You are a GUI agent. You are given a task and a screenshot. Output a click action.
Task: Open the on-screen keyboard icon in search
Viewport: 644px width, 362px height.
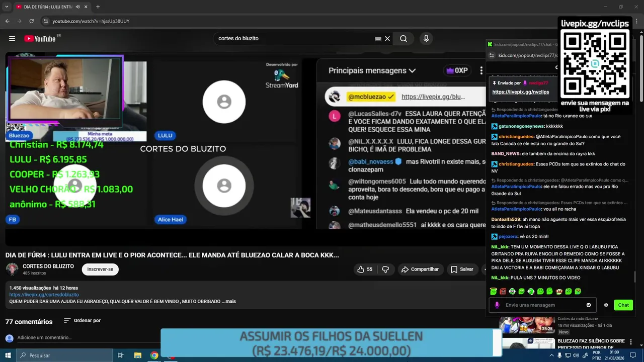pyautogui.click(x=378, y=39)
